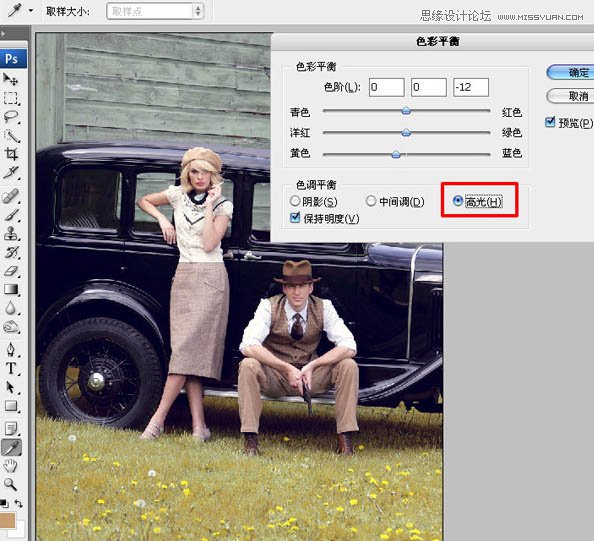Click the 色彩平衡 dialog title bar
The width and height of the screenshot is (594, 541).
[433, 41]
